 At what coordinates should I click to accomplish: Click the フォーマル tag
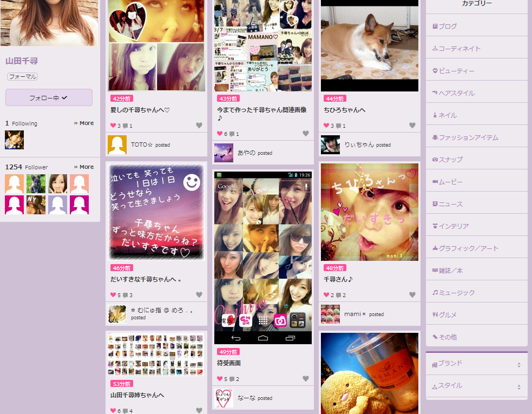click(22, 77)
